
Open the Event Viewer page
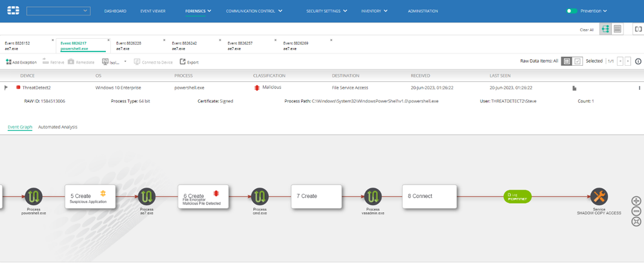(153, 11)
